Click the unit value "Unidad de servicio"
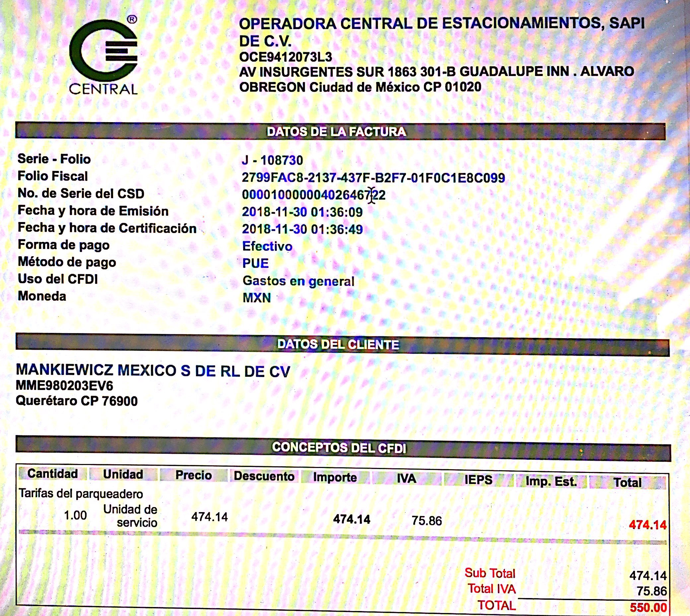This screenshot has width=690, height=616. pyautogui.click(x=130, y=516)
